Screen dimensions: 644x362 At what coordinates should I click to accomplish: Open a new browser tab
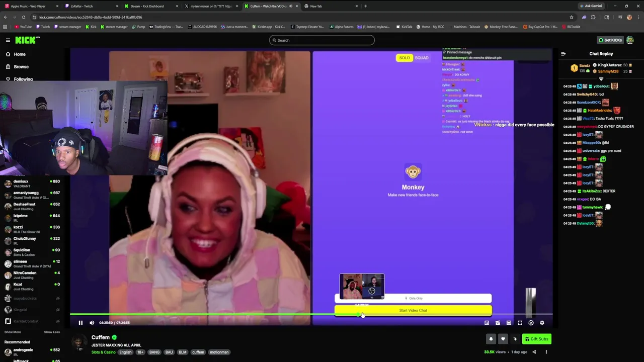pyautogui.click(x=366, y=6)
